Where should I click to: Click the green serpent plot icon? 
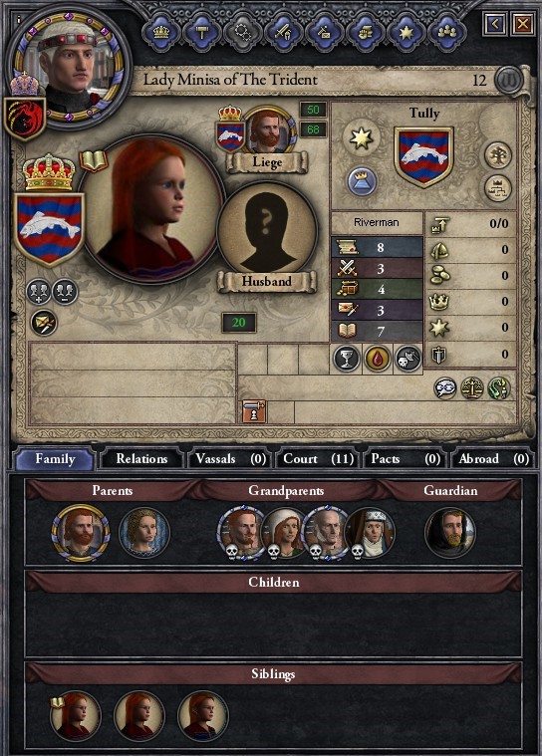[498, 388]
